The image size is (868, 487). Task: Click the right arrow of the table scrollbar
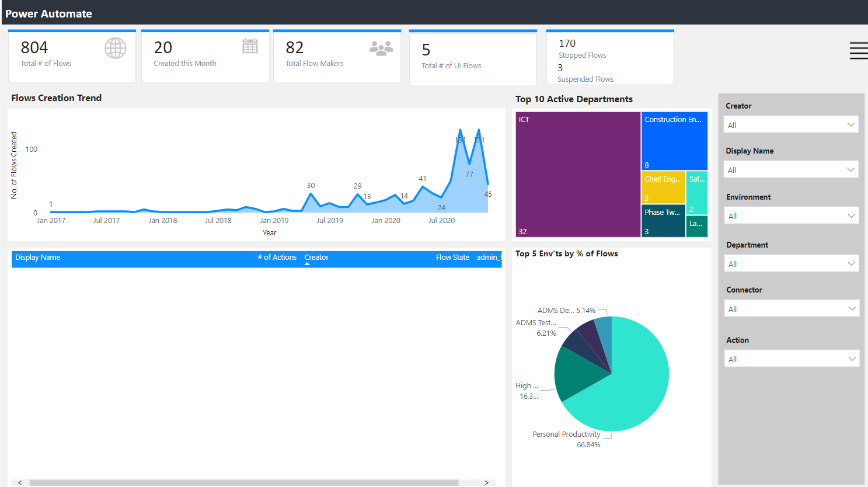pyautogui.click(x=486, y=482)
